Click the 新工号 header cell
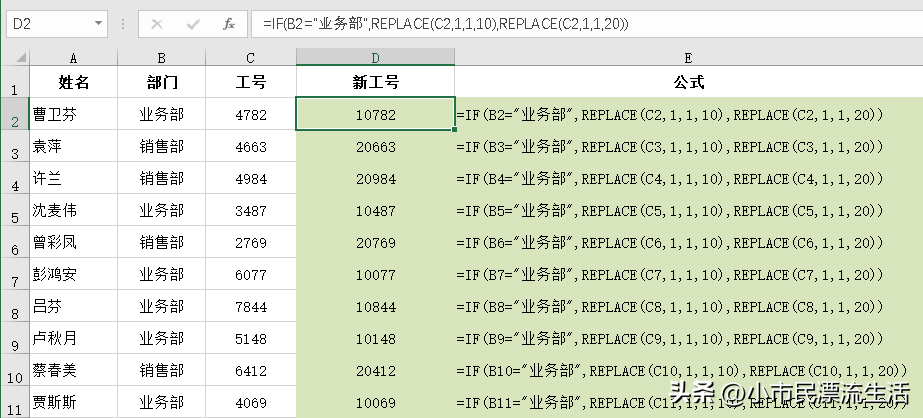 click(x=376, y=82)
